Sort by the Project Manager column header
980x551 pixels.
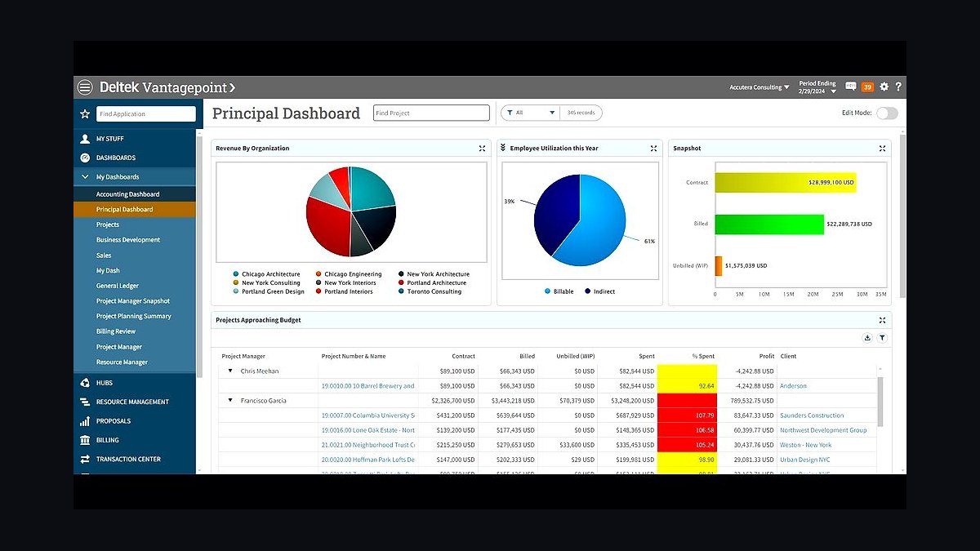point(243,356)
